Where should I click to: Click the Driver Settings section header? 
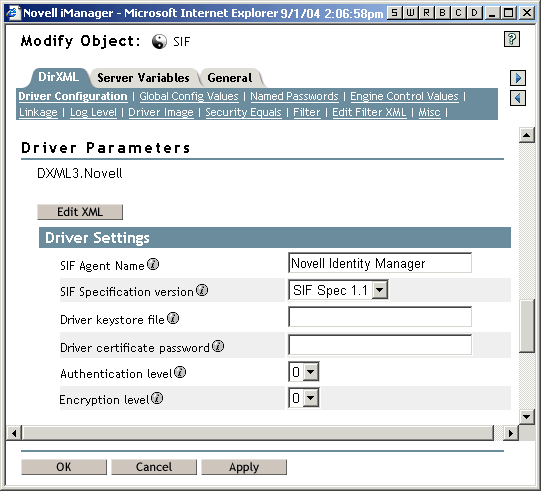click(x=275, y=237)
